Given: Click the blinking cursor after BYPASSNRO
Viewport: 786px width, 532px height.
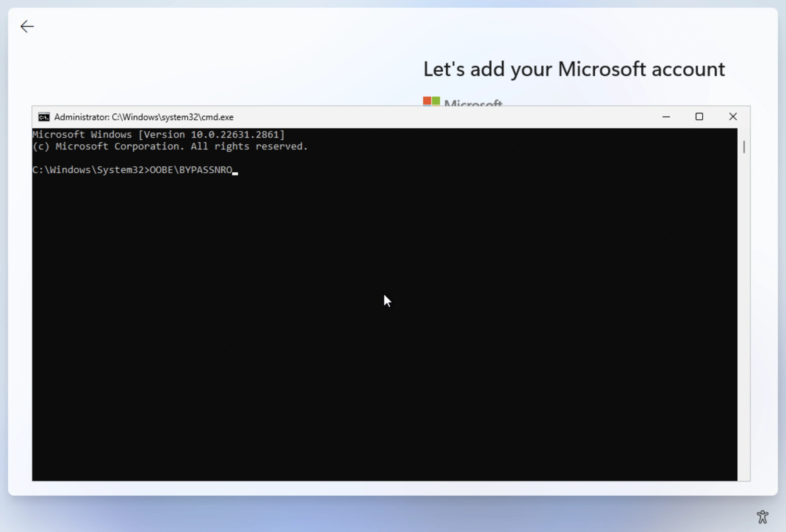Looking at the screenshot, I should point(235,172).
